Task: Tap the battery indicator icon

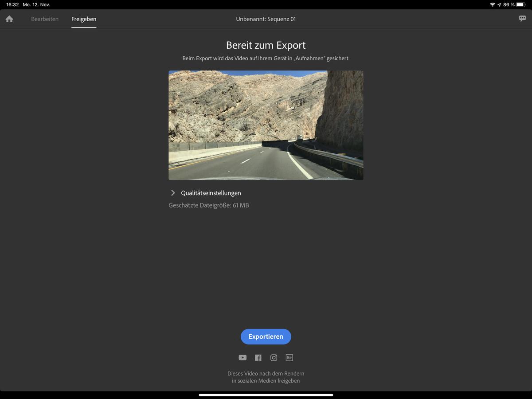Action: [521, 4]
